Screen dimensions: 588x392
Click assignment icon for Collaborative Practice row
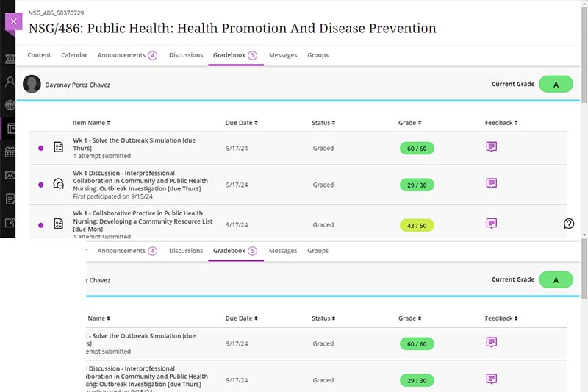pos(59,224)
